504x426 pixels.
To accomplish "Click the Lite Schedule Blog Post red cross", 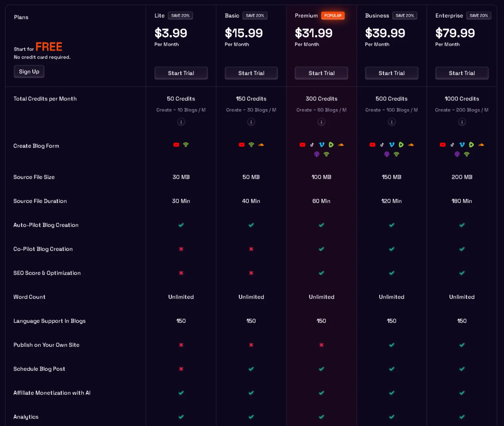I will coord(181,369).
